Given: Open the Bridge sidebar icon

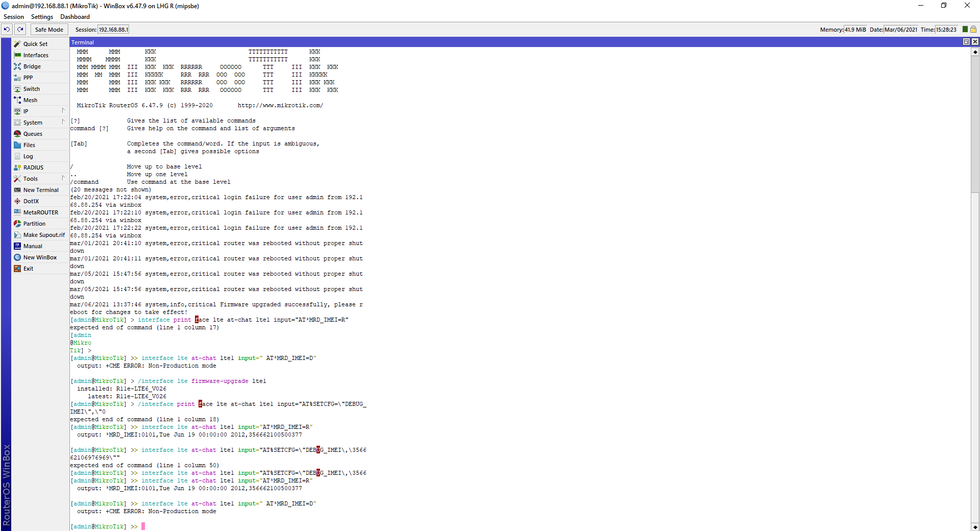Looking at the screenshot, I should pyautogui.click(x=17, y=66).
